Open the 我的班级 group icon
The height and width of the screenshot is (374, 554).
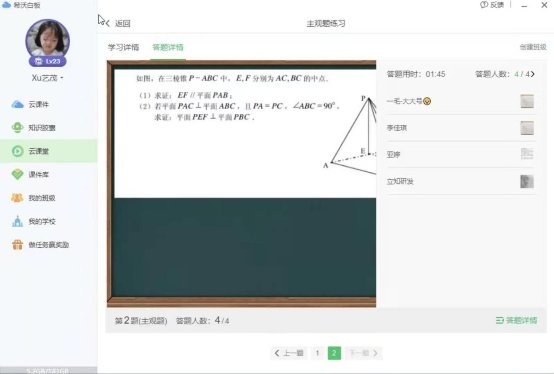pos(17,198)
